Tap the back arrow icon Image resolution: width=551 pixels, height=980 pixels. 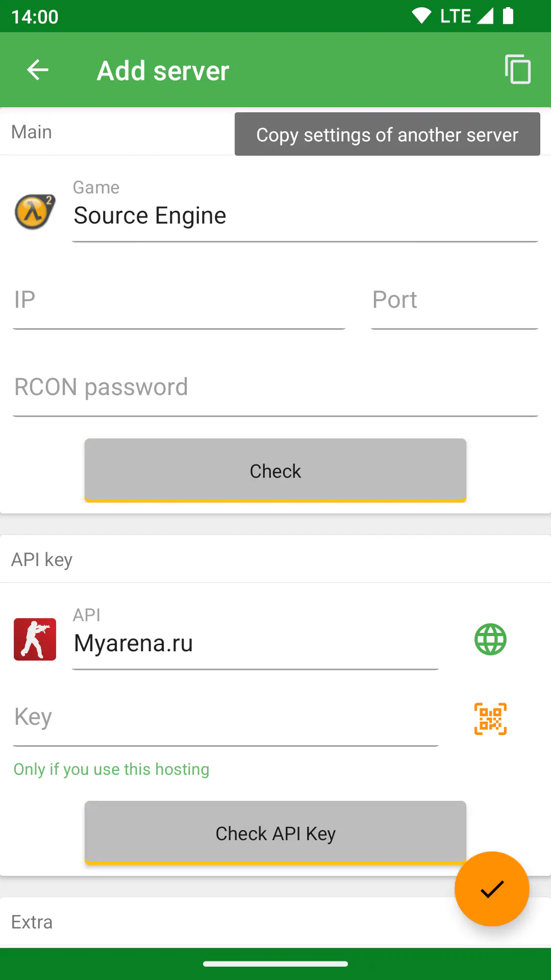pos(37,70)
